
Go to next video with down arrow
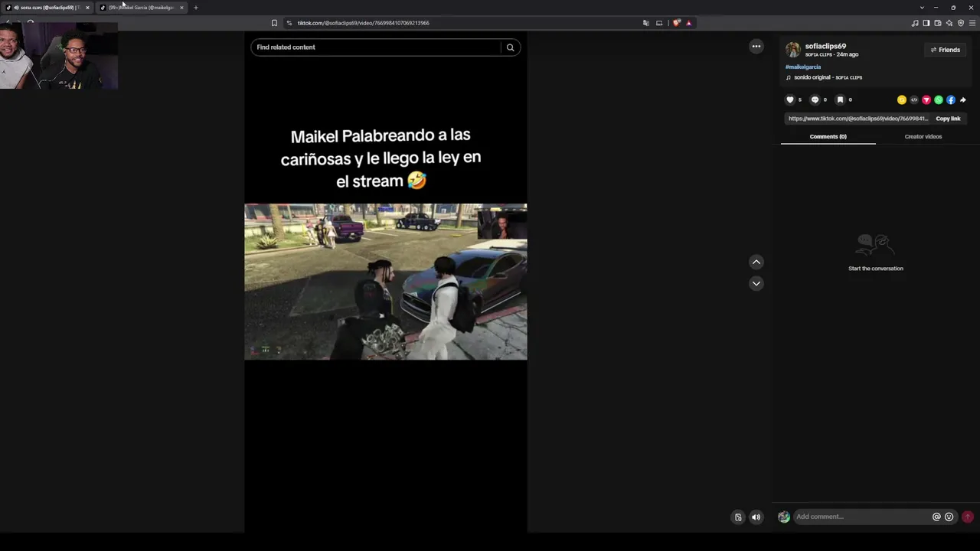[756, 283]
